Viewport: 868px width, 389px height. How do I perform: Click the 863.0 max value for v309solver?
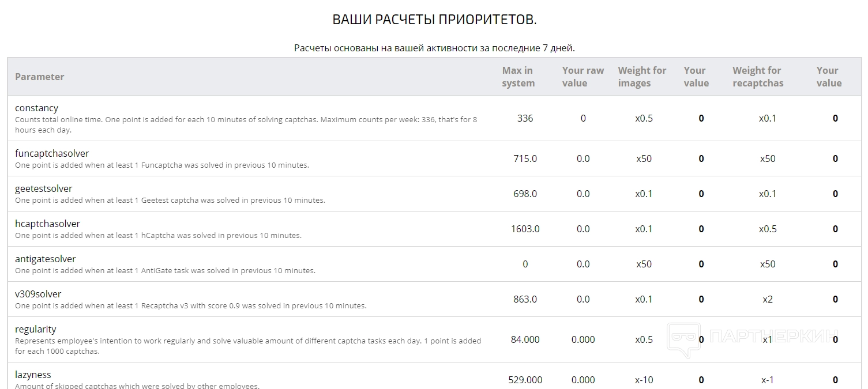pyautogui.click(x=525, y=299)
